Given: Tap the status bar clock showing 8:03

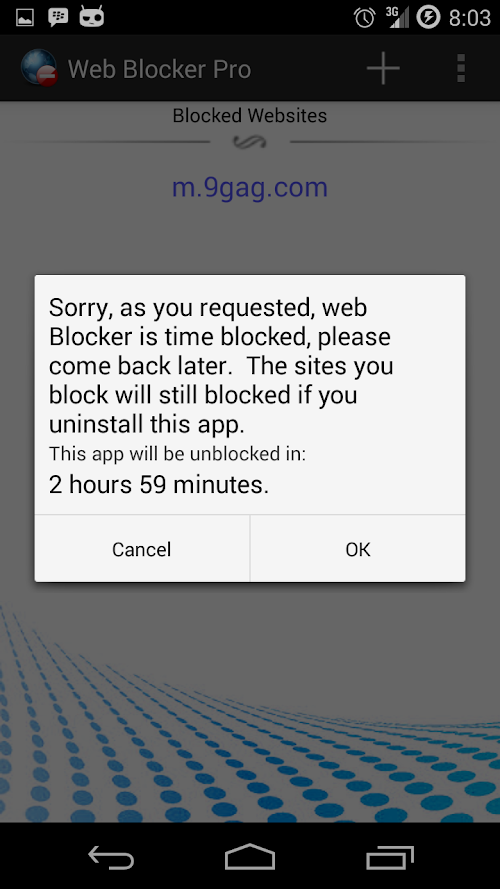Looking at the screenshot, I should pyautogui.click(x=469, y=18).
